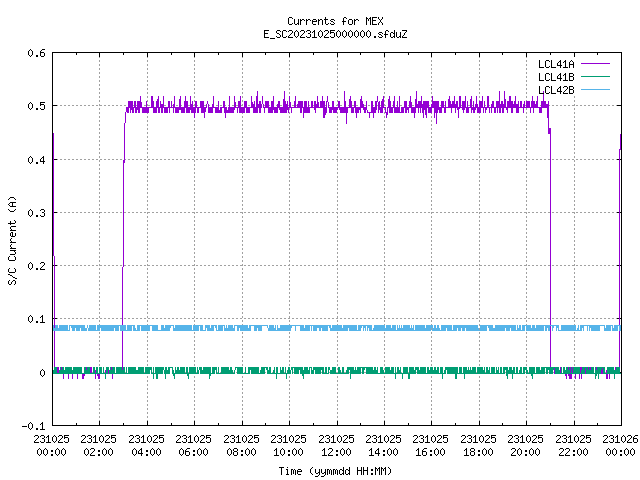Viewport: 640px width, 480px height.
Task: Click the x-axis tick 231025 08:00
Action: [242, 446]
